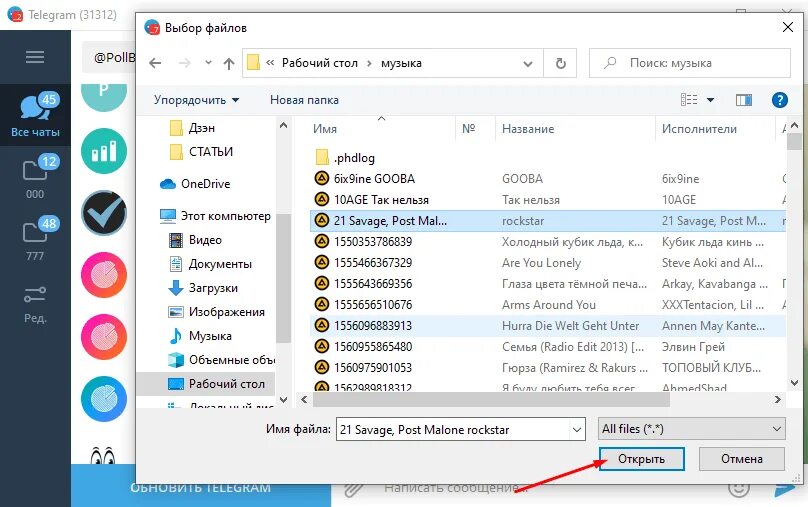This screenshot has width=808, height=507.
Task: Sort by № column header
Action: coord(468,129)
